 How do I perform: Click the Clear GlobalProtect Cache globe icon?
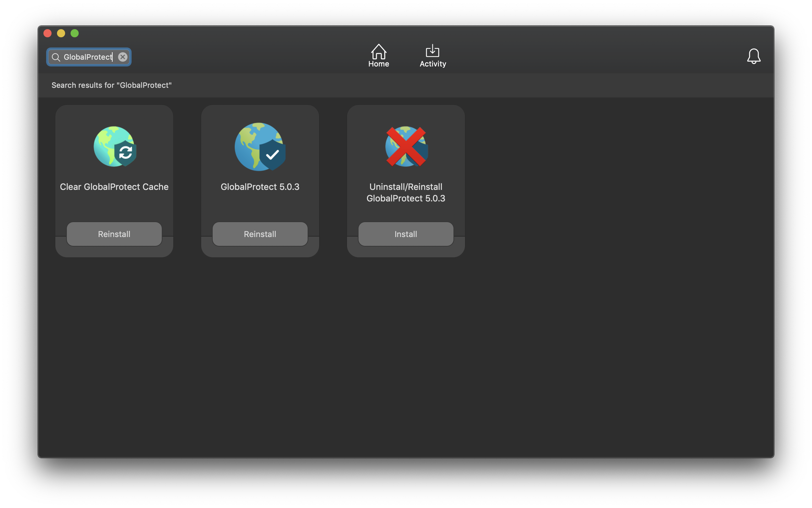[115, 146]
